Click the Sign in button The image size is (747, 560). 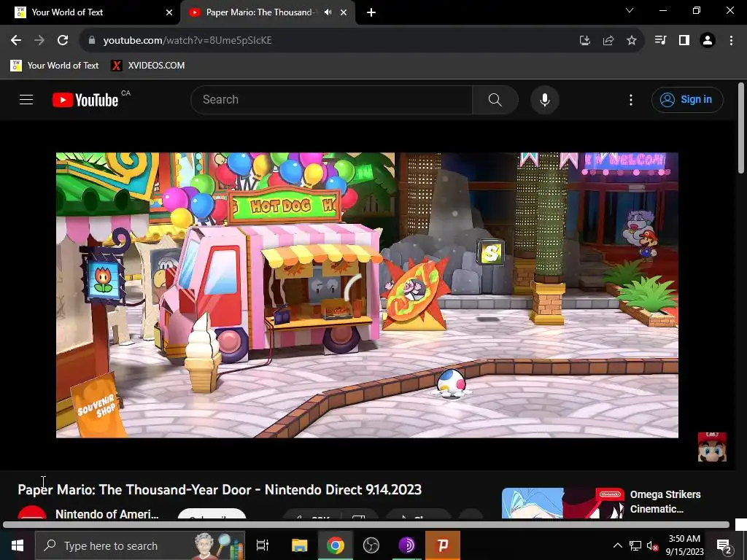[687, 99]
